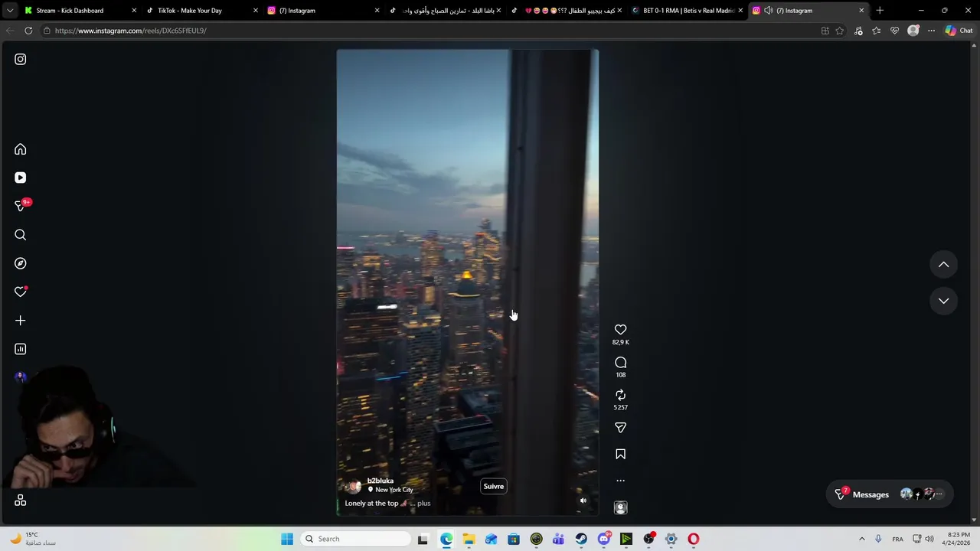Image resolution: width=980 pixels, height=551 pixels.
Task: Expand the caption by clicking plus
Action: [423, 504]
